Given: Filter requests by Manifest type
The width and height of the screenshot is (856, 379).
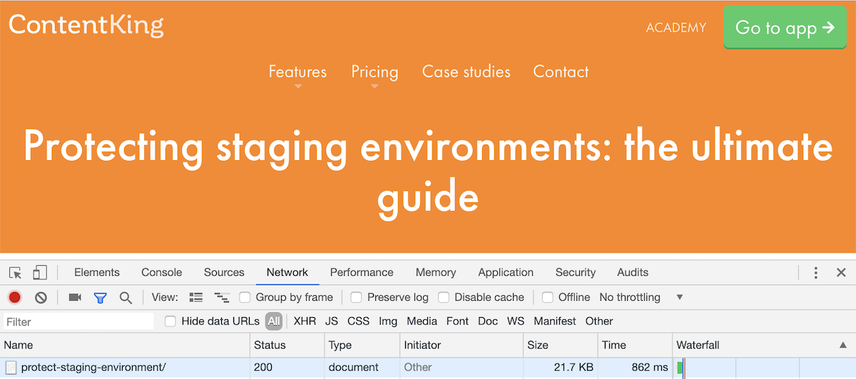Looking at the screenshot, I should tap(555, 321).
